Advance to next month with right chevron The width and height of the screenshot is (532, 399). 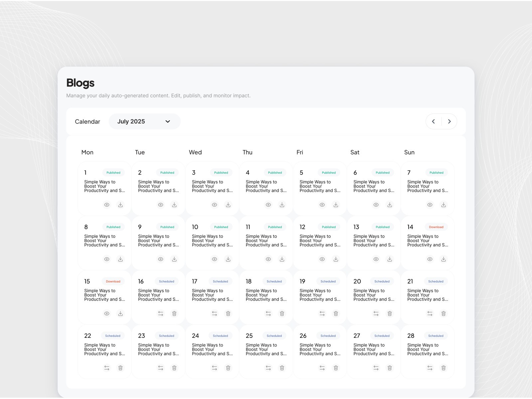pos(449,121)
